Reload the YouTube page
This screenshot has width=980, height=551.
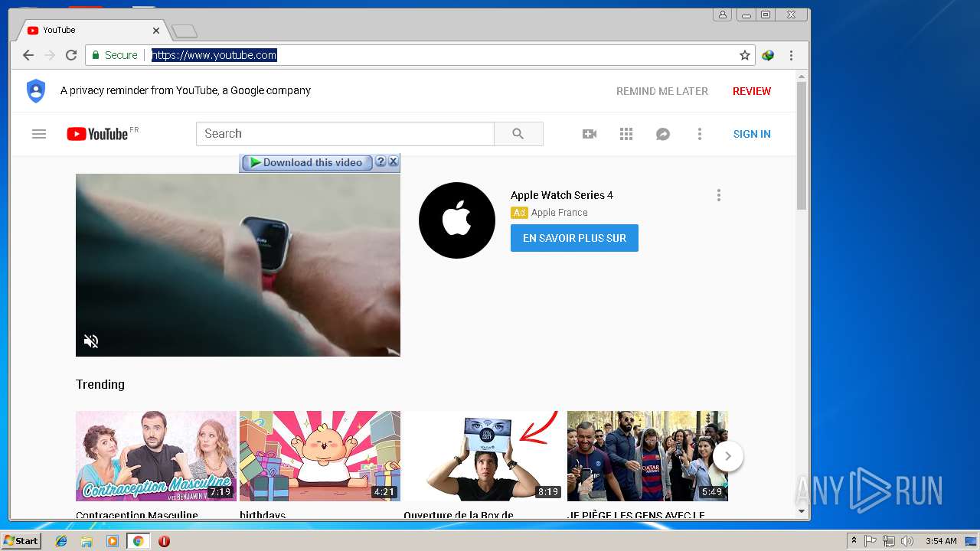[71, 55]
